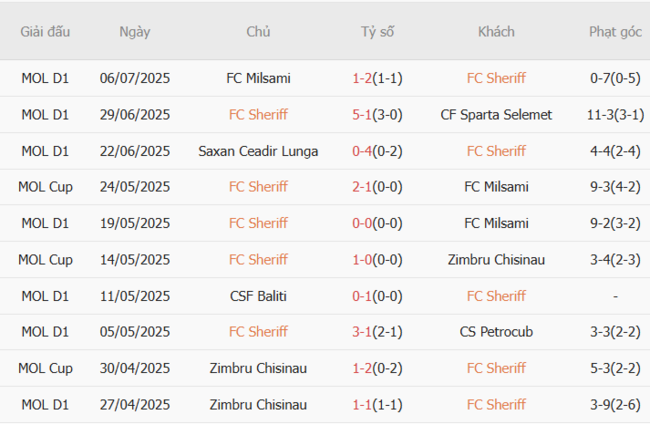This screenshot has width=650, height=425.
Task: Open the 3-1 score against CS Petrocub
Action: (365, 332)
